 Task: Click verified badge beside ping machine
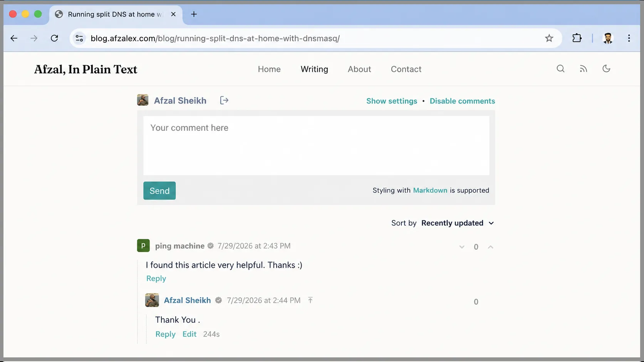[x=210, y=246]
